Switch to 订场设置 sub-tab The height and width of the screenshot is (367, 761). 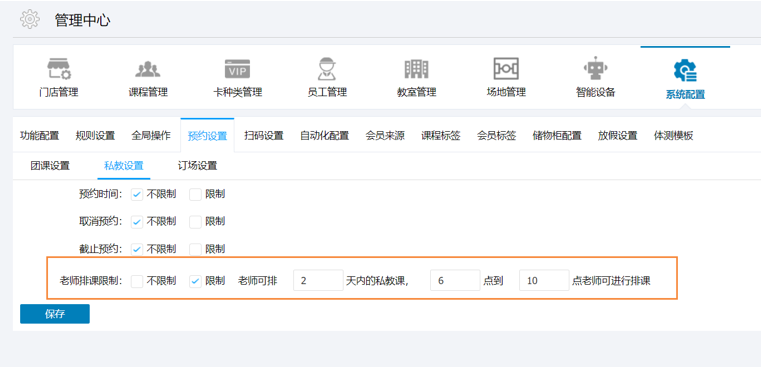197,166
